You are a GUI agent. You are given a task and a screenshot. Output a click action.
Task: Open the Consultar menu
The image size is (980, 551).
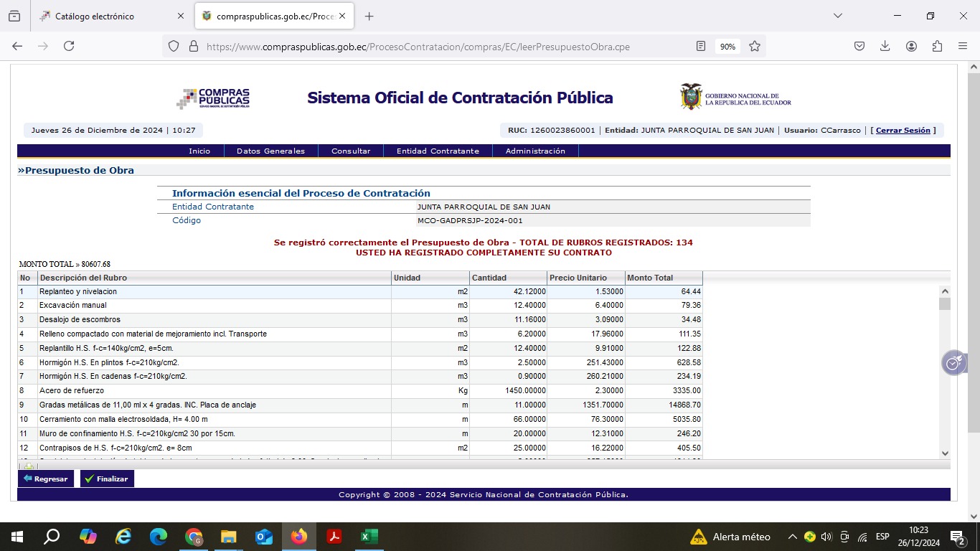tap(351, 151)
